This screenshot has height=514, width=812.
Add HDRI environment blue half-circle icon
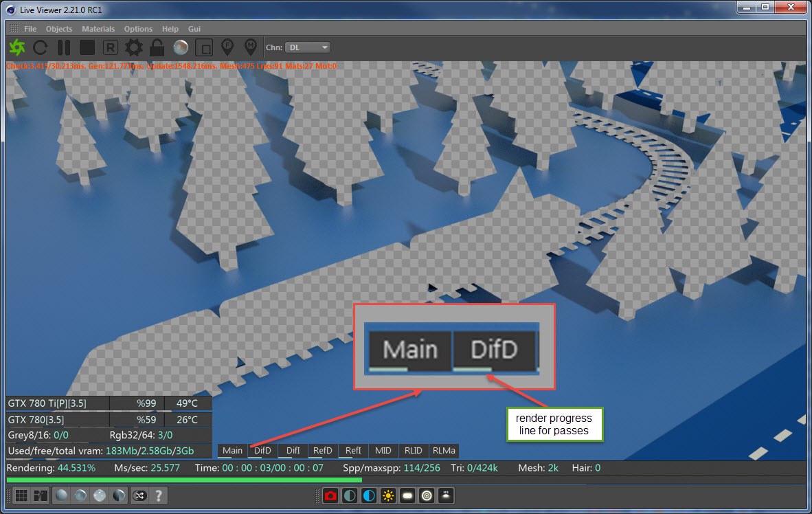369,496
